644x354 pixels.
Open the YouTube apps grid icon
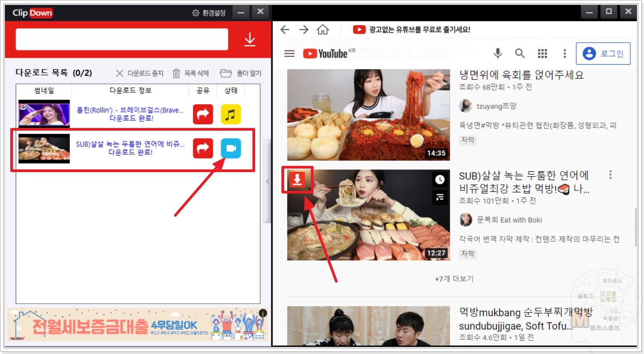542,54
